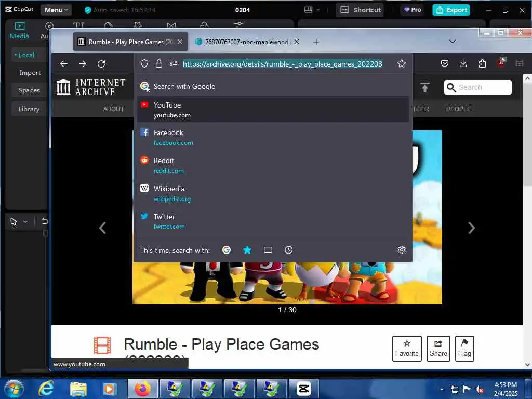Open Library in CapCut sidebar
The height and width of the screenshot is (399, 532).
[x=29, y=109]
